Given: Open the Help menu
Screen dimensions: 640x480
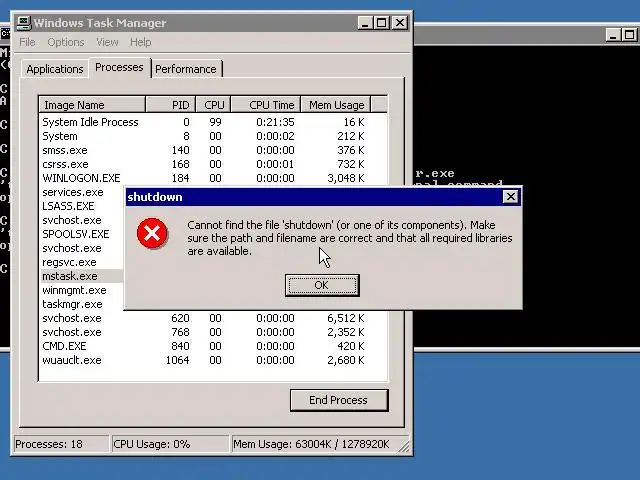Looking at the screenshot, I should (140, 42).
